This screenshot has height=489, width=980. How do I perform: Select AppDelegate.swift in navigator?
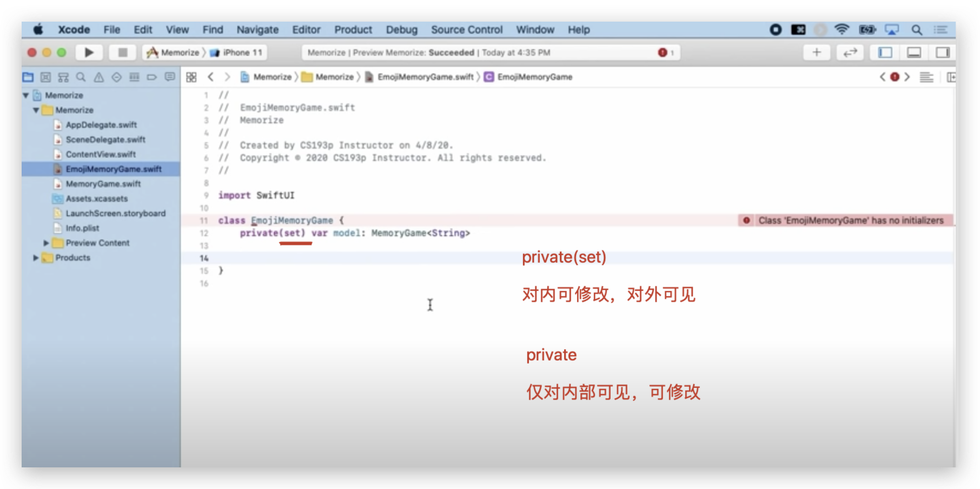click(101, 125)
